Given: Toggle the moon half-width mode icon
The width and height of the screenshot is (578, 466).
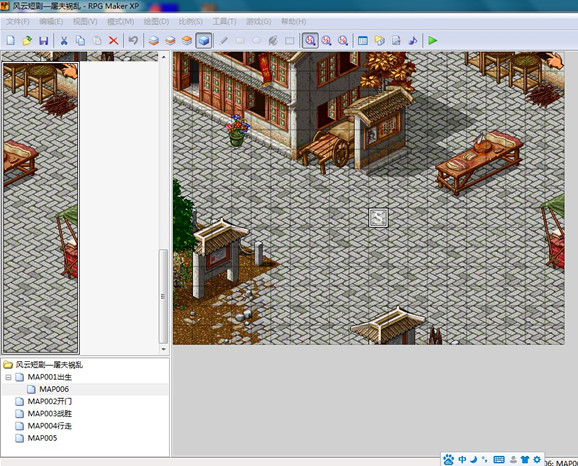Looking at the screenshot, I should coord(474,459).
